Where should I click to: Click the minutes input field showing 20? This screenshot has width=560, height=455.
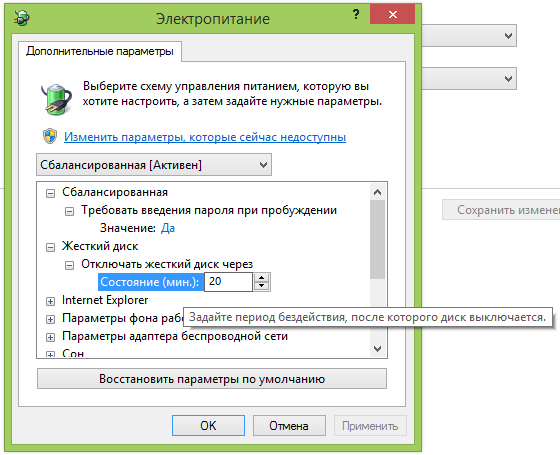228,282
